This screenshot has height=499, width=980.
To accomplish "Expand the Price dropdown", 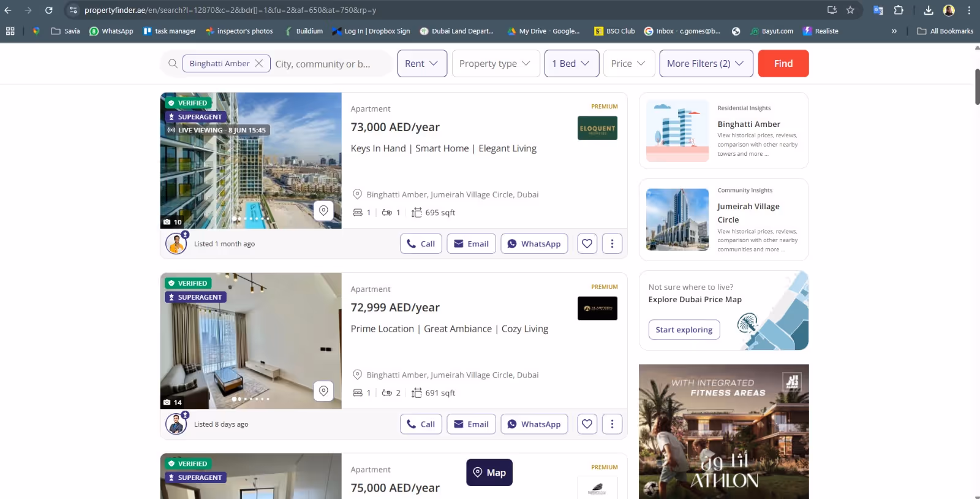I will (629, 63).
